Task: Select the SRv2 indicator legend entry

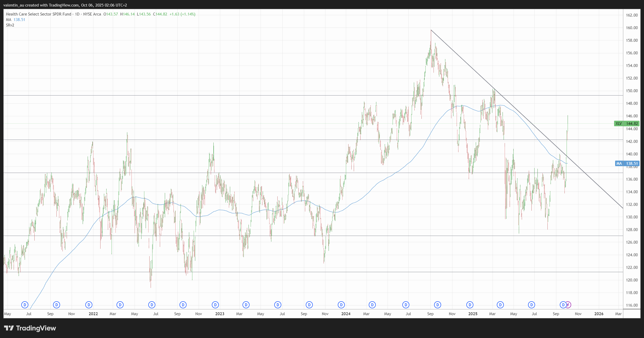Action: (x=10, y=25)
